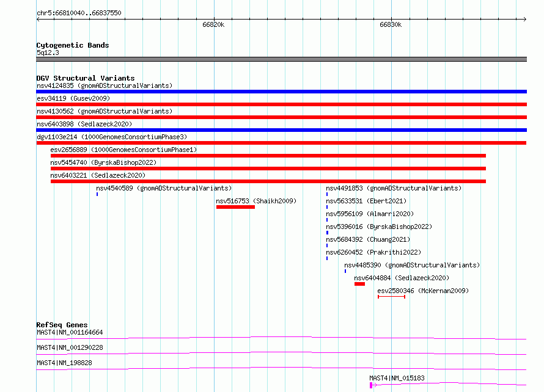Click the 66830k ruler mark

391,24
